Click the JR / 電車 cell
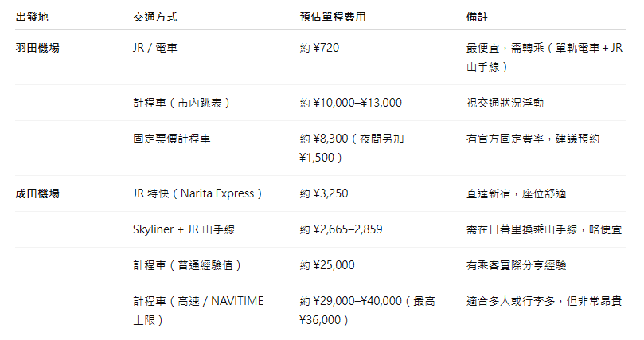 coord(155,48)
